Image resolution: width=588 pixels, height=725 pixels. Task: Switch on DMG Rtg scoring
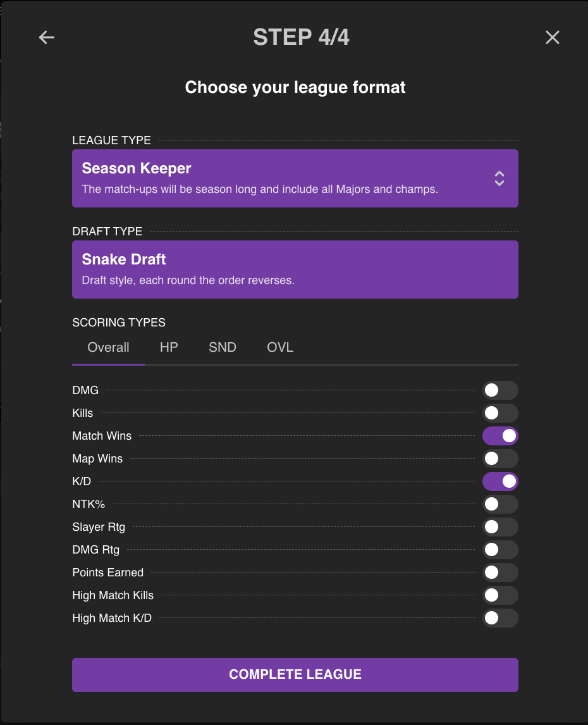[x=500, y=550]
